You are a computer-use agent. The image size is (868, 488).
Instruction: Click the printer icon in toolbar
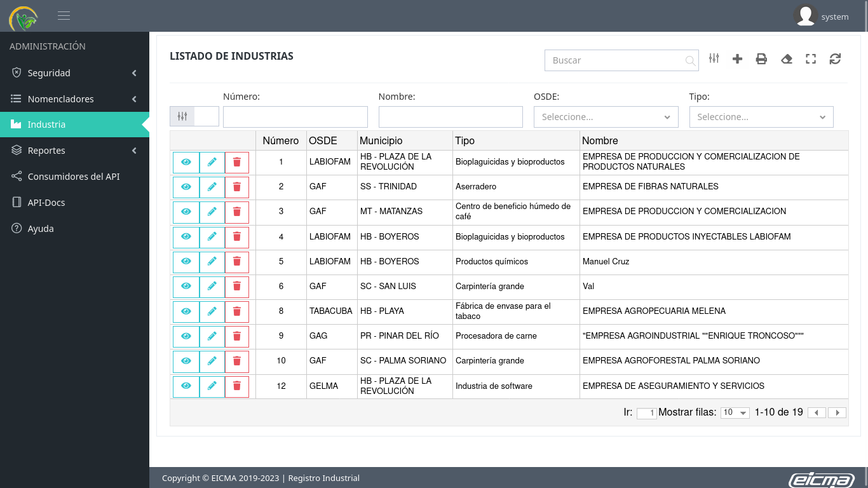click(761, 59)
